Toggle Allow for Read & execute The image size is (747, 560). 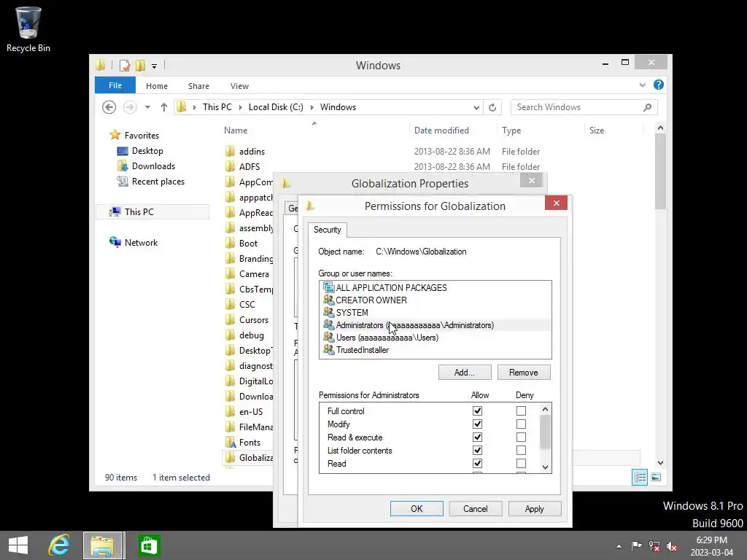point(477,437)
